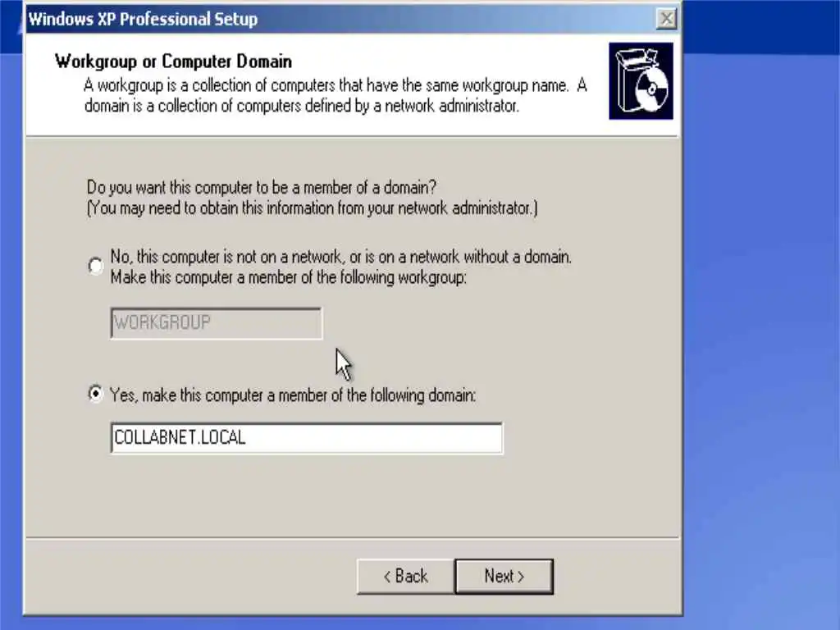Close the Windows XP Setup dialog

coord(666,20)
